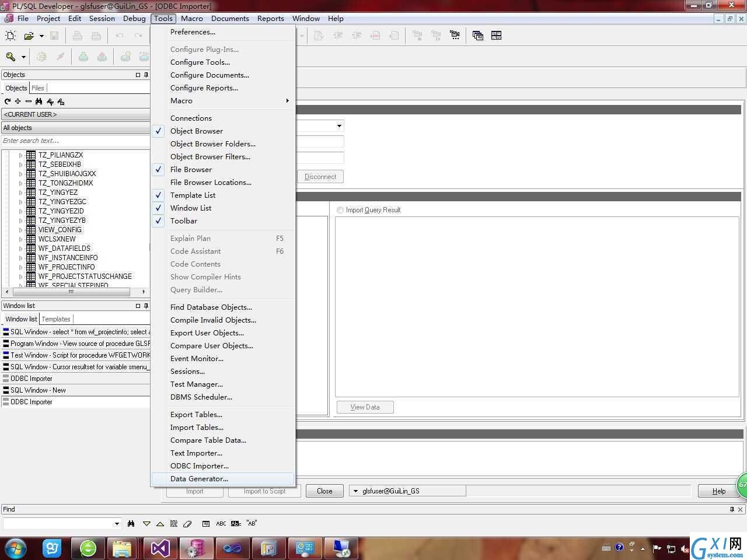Click the Import to Script button
Image resolution: width=747 pixels, height=560 pixels.
click(265, 491)
